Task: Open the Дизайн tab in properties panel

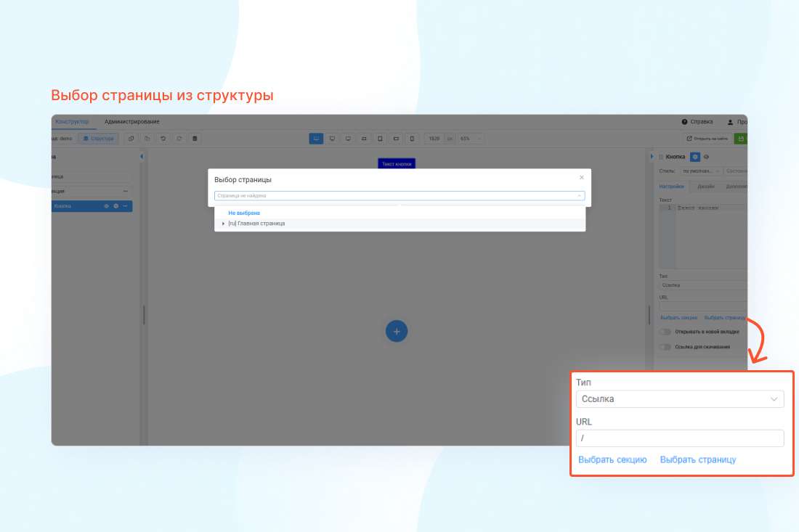Action: click(705, 187)
